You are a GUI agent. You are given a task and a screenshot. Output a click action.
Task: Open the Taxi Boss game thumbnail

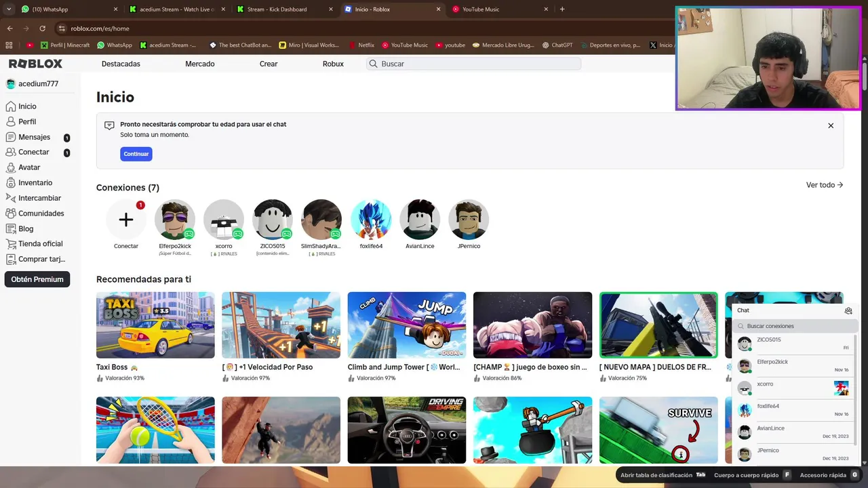[155, 325]
